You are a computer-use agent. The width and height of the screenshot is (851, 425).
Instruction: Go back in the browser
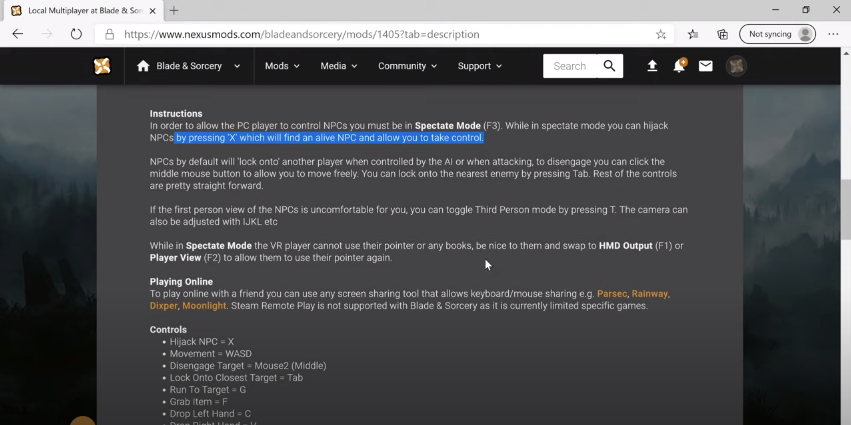pyautogui.click(x=18, y=34)
